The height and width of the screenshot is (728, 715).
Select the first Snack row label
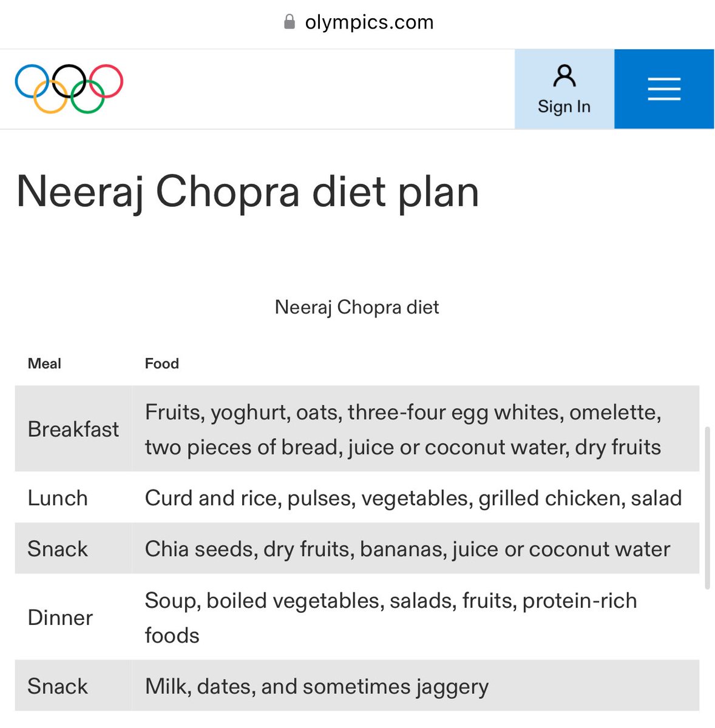point(58,549)
